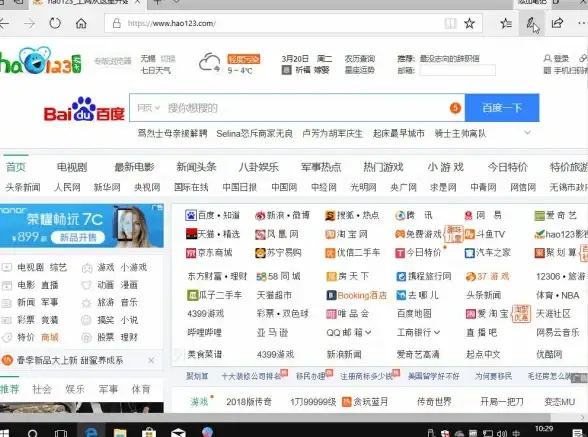Open 登录 login link
Viewport: 588px width, 437px height.
point(556,59)
